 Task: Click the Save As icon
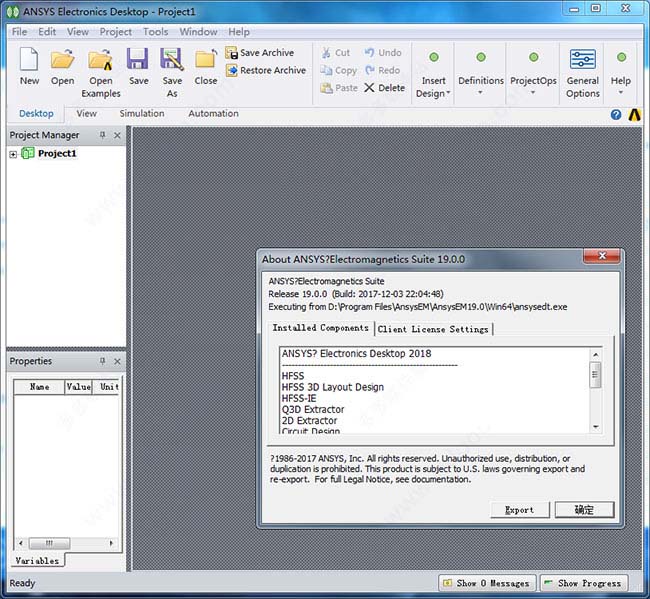(x=172, y=59)
